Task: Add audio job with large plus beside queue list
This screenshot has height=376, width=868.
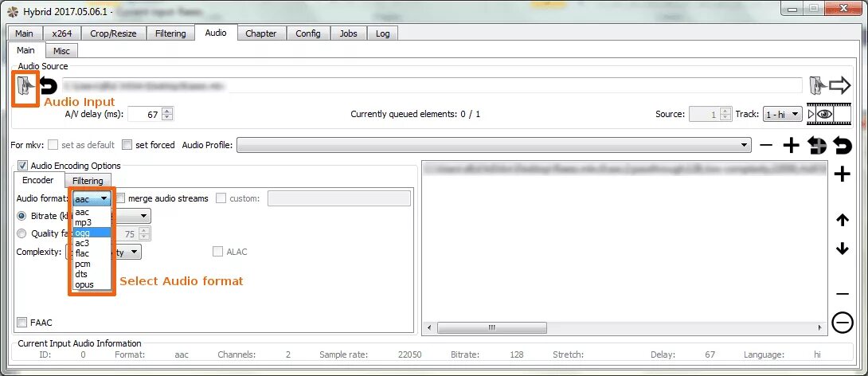Action: click(842, 175)
